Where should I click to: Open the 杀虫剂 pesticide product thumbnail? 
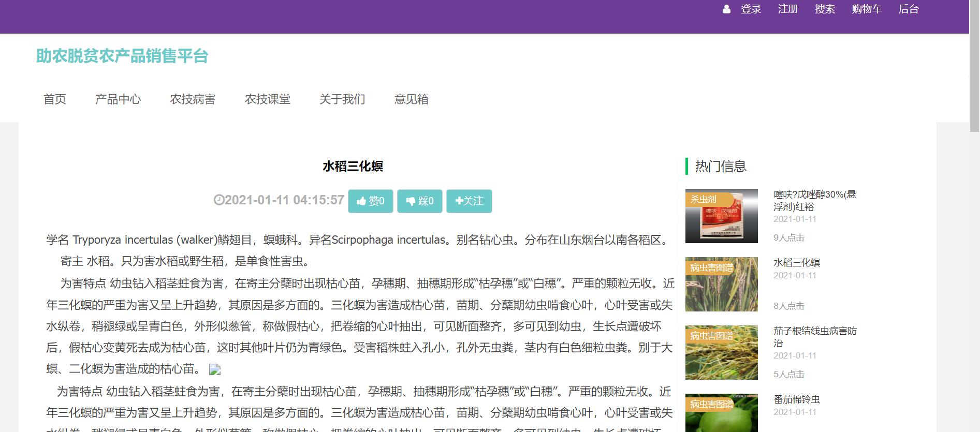coord(722,216)
